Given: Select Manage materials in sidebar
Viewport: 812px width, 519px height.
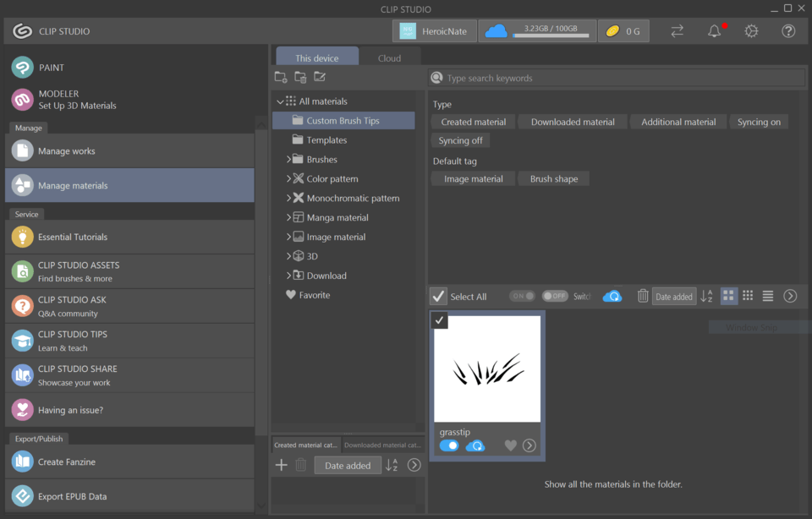Looking at the screenshot, I should point(129,185).
